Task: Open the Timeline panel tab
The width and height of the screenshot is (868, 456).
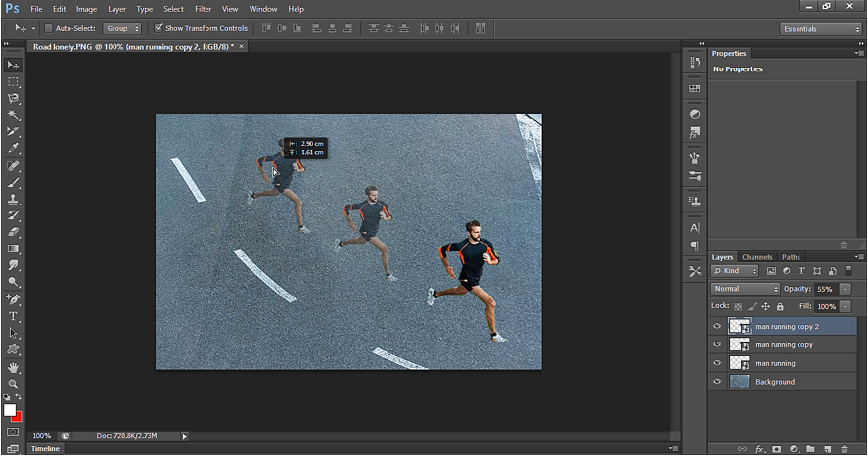Action: pyautogui.click(x=45, y=449)
